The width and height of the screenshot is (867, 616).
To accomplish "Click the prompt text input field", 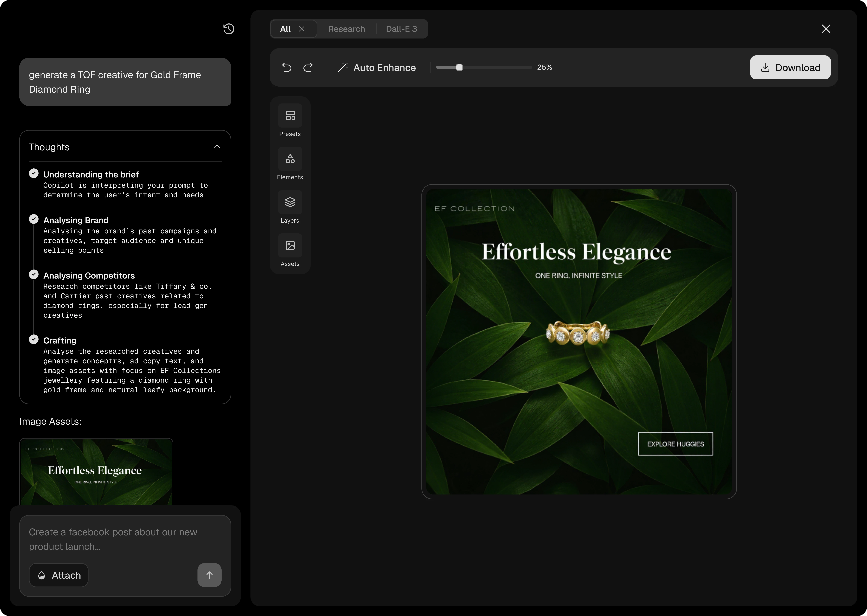I will tap(125, 539).
